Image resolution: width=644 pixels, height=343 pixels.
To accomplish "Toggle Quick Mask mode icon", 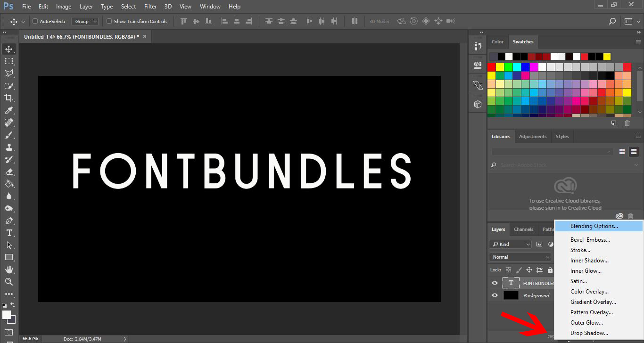I will (9, 332).
